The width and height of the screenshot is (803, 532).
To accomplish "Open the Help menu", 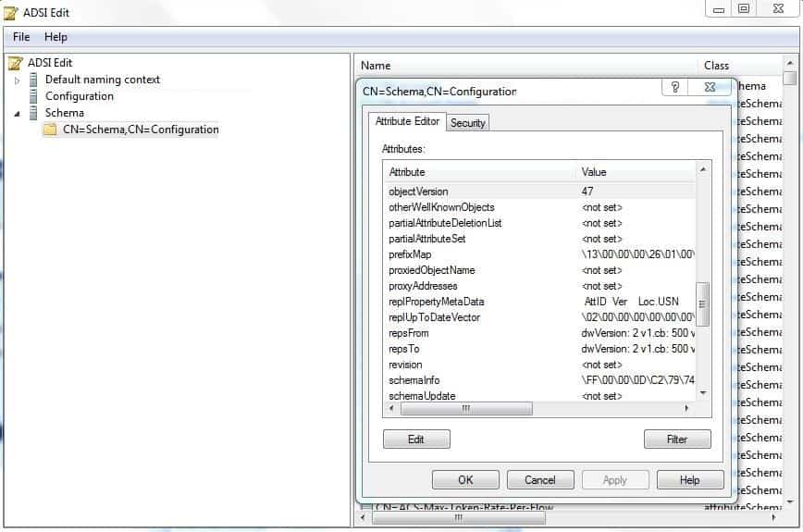I will click(56, 37).
